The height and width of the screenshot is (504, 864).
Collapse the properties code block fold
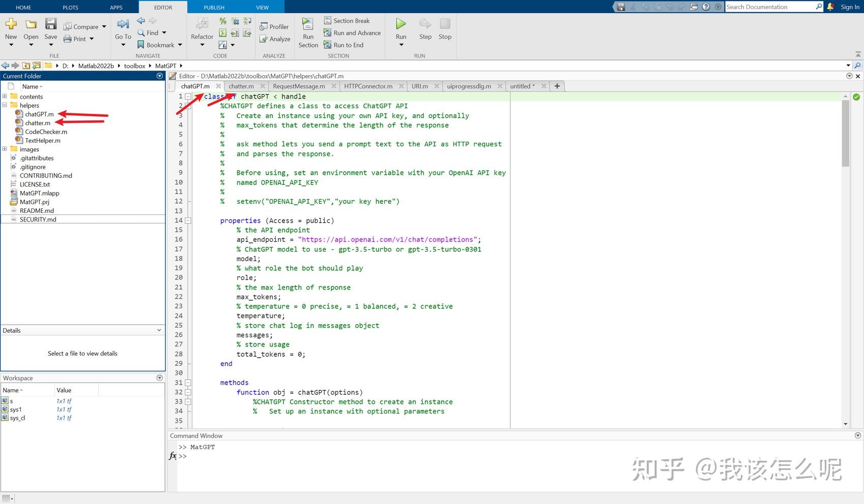coord(188,220)
